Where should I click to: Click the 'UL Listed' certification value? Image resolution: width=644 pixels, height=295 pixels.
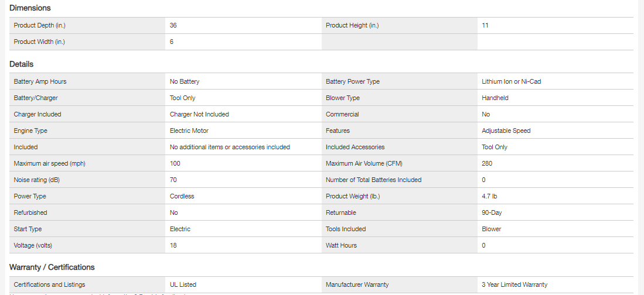pos(183,285)
